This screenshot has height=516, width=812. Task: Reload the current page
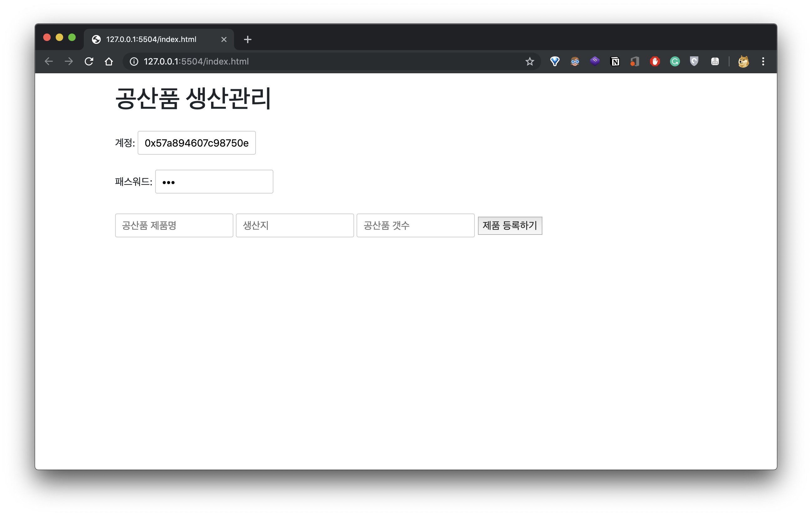pos(89,61)
